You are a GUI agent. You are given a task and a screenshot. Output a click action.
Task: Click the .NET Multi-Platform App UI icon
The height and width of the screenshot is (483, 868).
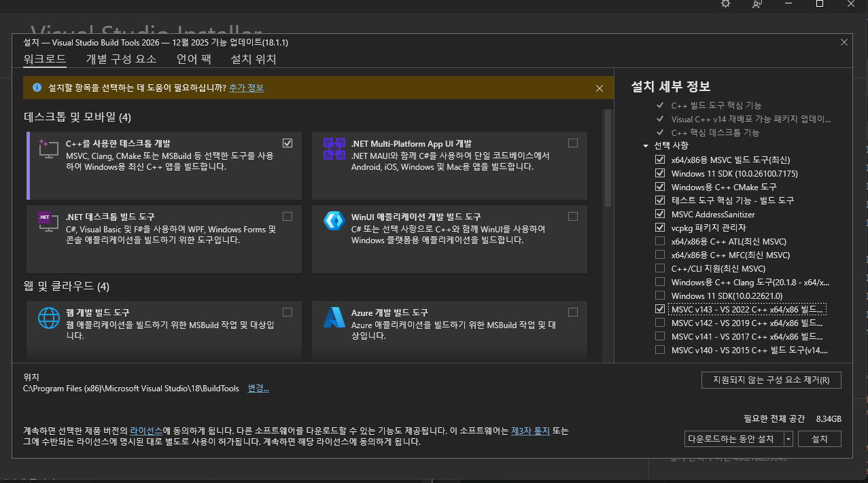click(x=334, y=148)
